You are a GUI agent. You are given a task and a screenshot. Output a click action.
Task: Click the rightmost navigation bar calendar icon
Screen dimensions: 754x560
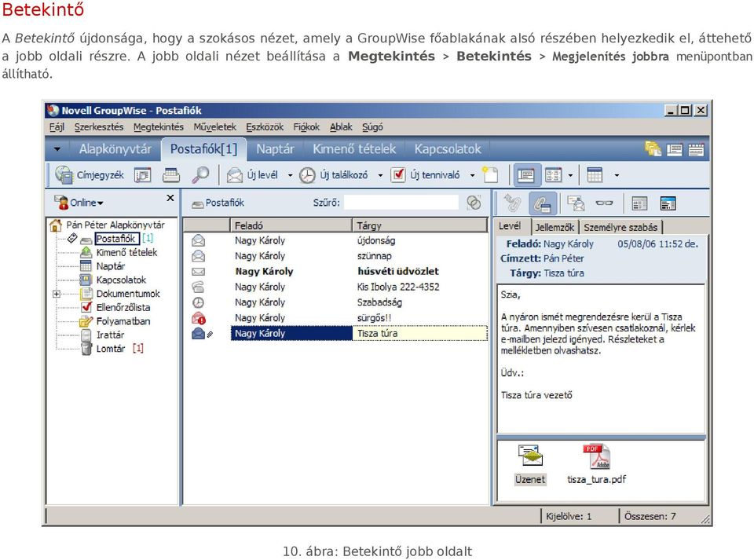(x=696, y=150)
